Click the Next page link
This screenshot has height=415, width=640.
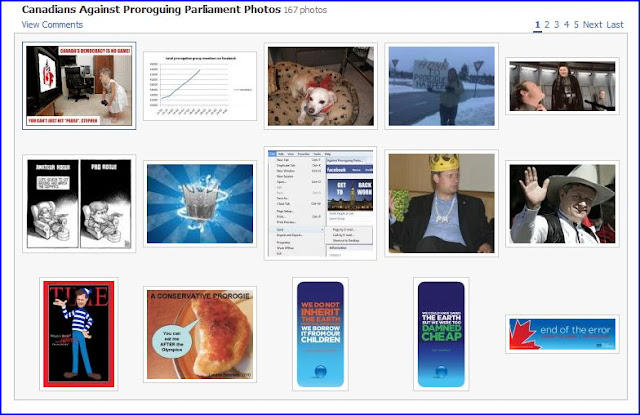click(593, 25)
